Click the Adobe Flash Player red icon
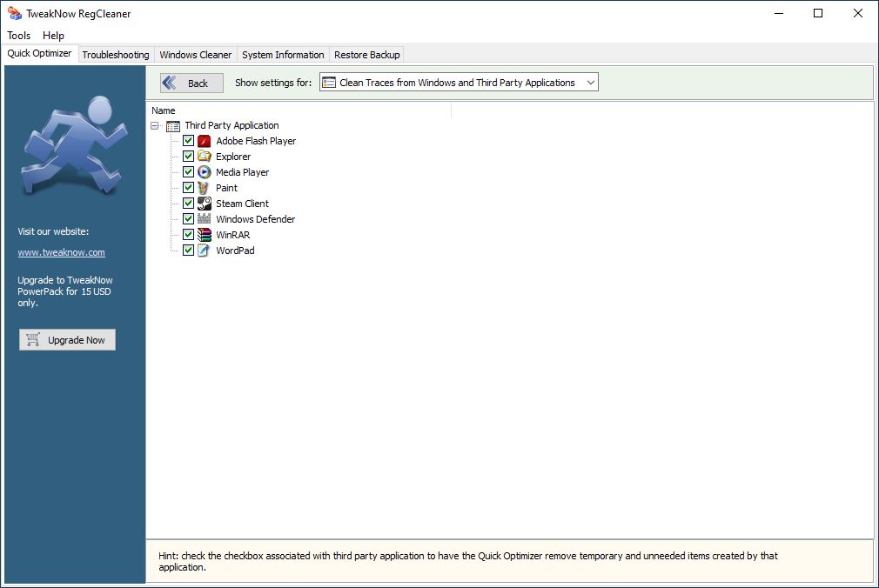 (204, 141)
